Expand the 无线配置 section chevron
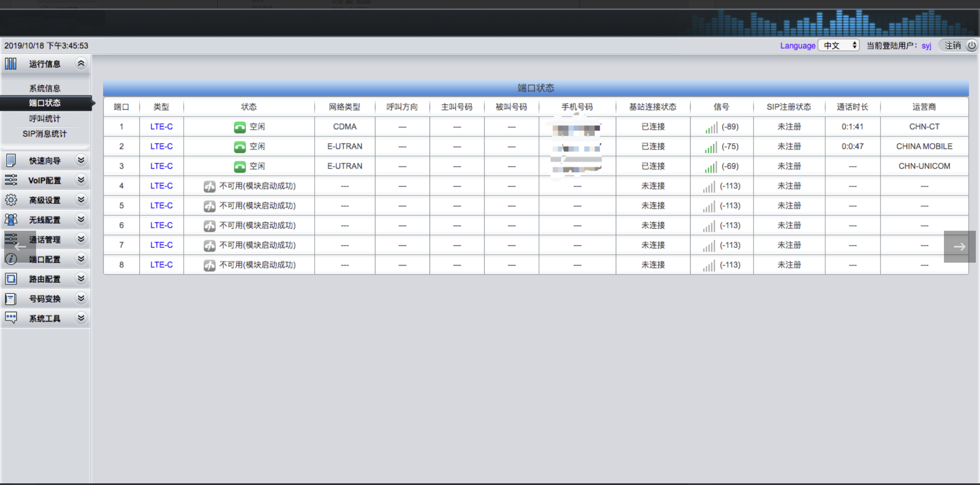Viewport: 980px width, 485px height. pyautogui.click(x=81, y=219)
